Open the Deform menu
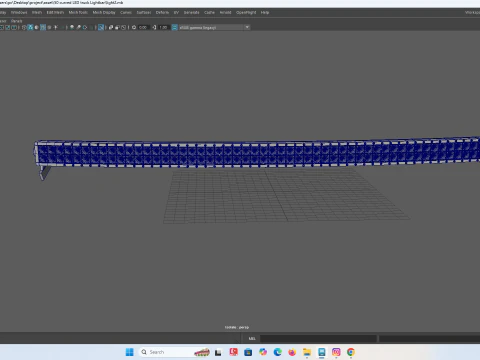 coord(162,12)
